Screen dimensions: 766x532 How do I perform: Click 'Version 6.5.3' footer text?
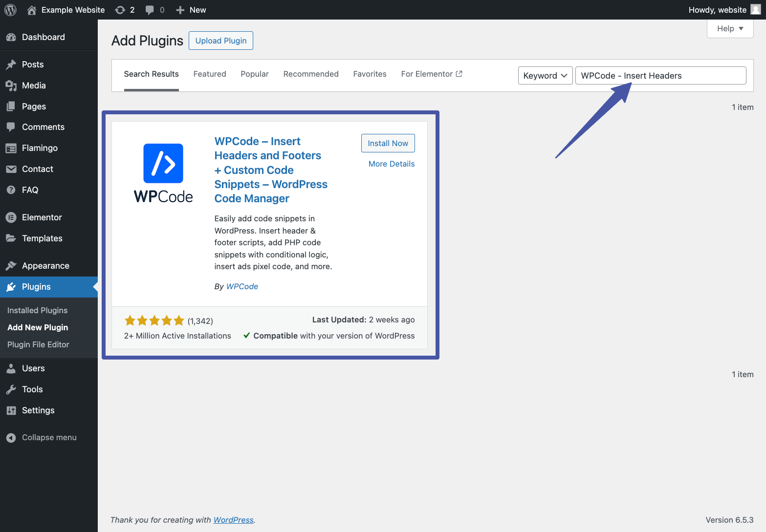click(x=729, y=520)
